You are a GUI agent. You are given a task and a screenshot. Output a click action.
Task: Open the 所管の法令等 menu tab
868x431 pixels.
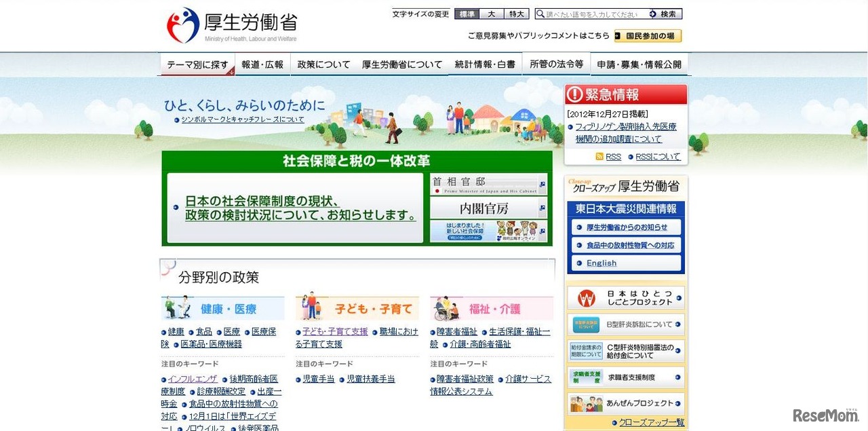(556, 64)
